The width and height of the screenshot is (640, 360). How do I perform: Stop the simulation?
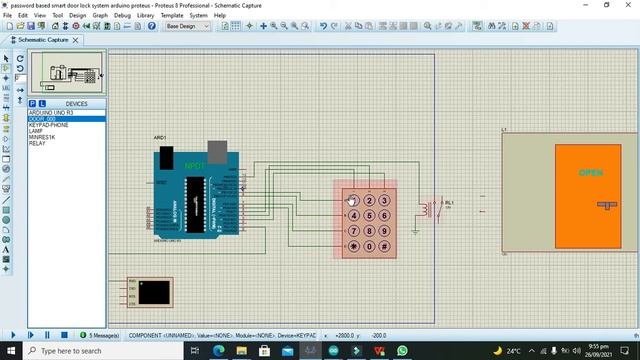click(64, 335)
